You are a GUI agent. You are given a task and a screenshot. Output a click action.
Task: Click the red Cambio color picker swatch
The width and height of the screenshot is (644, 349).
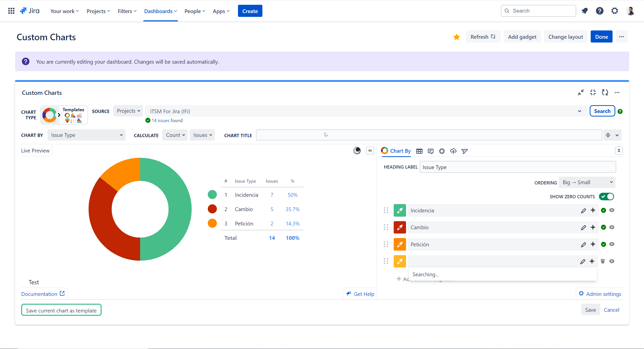coord(399,227)
